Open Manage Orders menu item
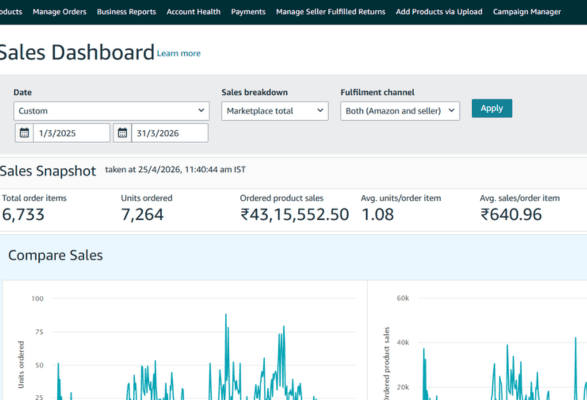587x400 pixels. pyautogui.click(x=60, y=12)
